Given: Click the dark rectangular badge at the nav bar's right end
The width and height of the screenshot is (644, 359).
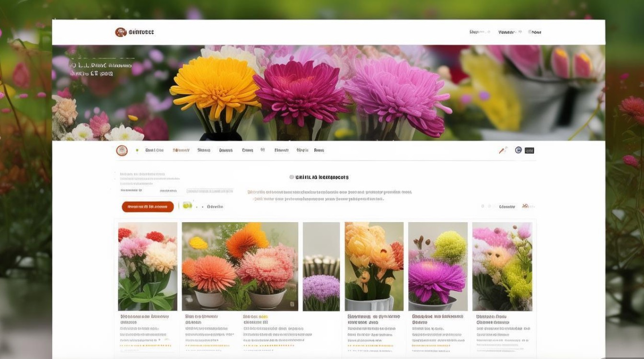Looking at the screenshot, I should 529,150.
